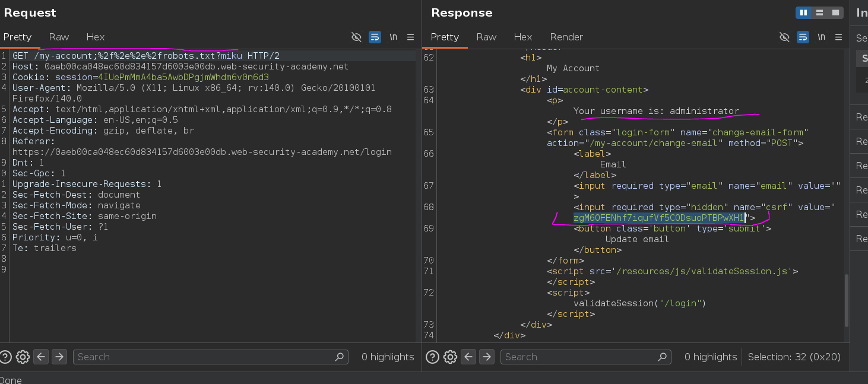Go to previous match in Response
Image resolution: width=868 pixels, height=384 pixels.
(468, 357)
